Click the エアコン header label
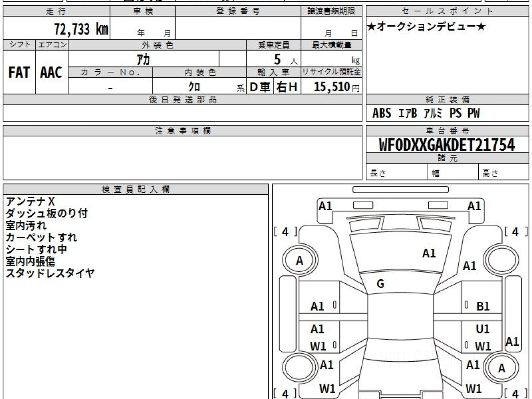Viewport: 532px width, 399px height. pos(52,45)
